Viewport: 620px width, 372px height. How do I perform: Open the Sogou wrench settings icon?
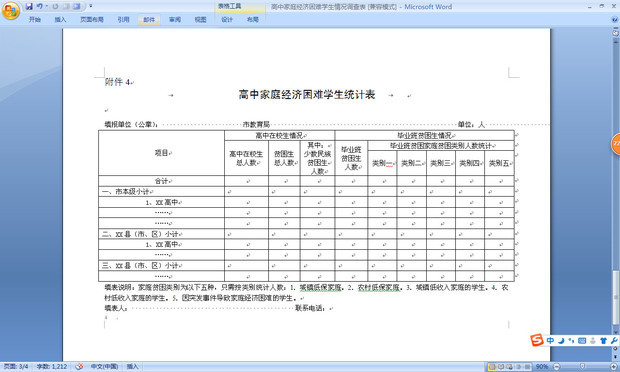coord(614,340)
